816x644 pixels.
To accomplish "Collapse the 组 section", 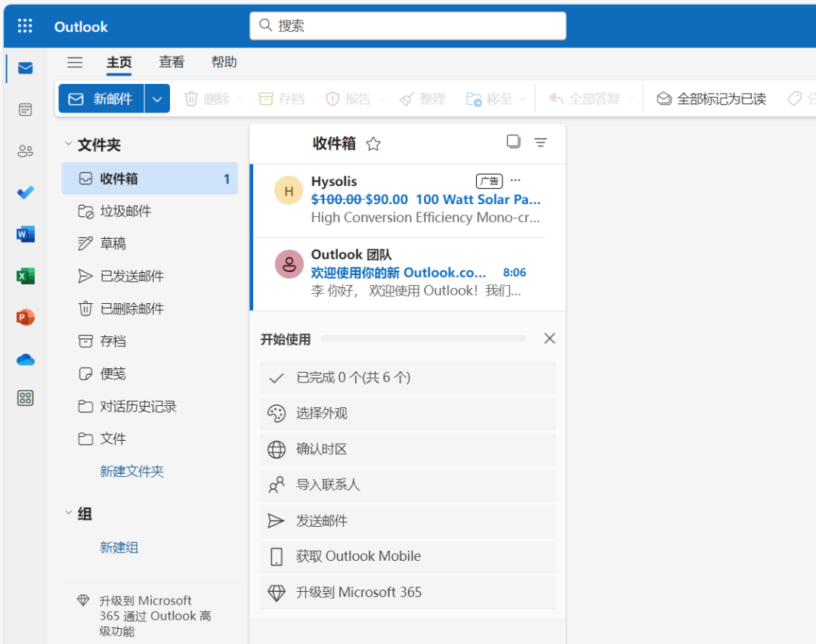I will (68, 512).
